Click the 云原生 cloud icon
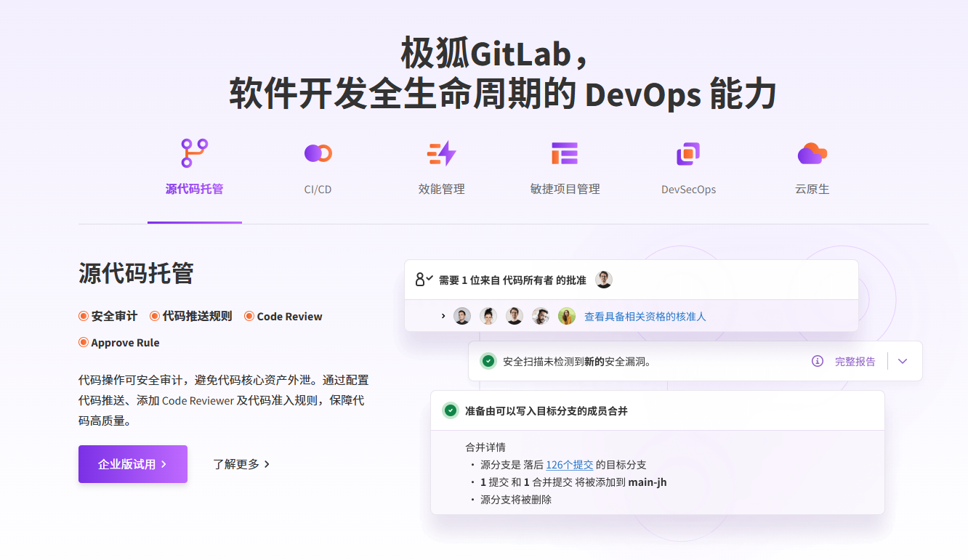Viewport: 968px width, 560px height. (812, 153)
